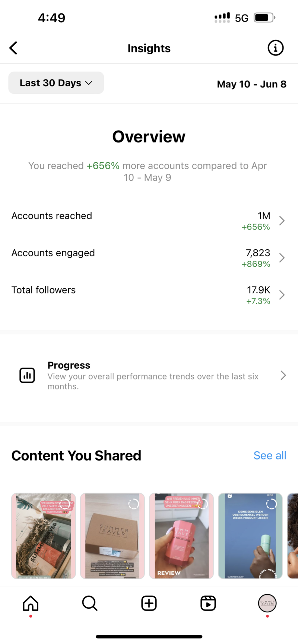Tap See all shared content link
The image size is (298, 644).
pos(270,455)
